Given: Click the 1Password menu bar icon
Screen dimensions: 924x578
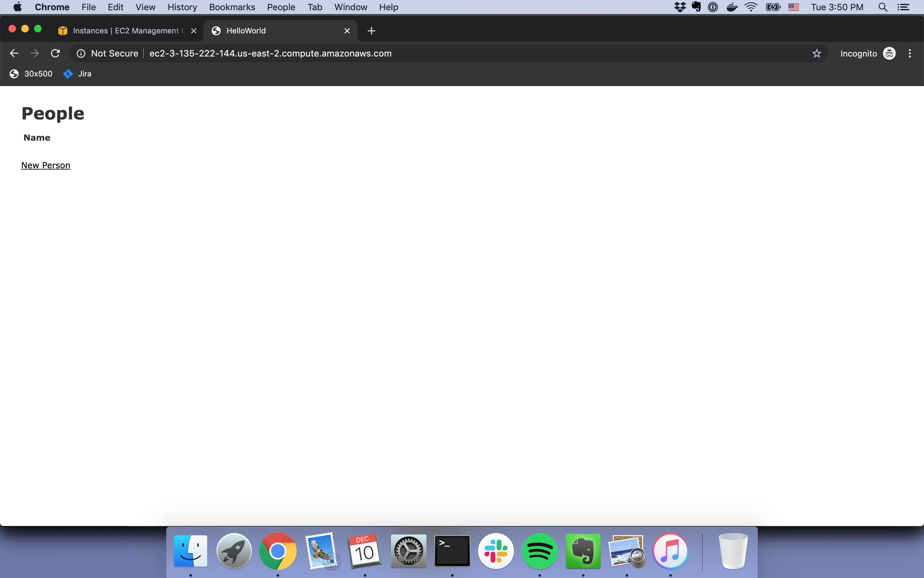Looking at the screenshot, I should pos(713,7).
